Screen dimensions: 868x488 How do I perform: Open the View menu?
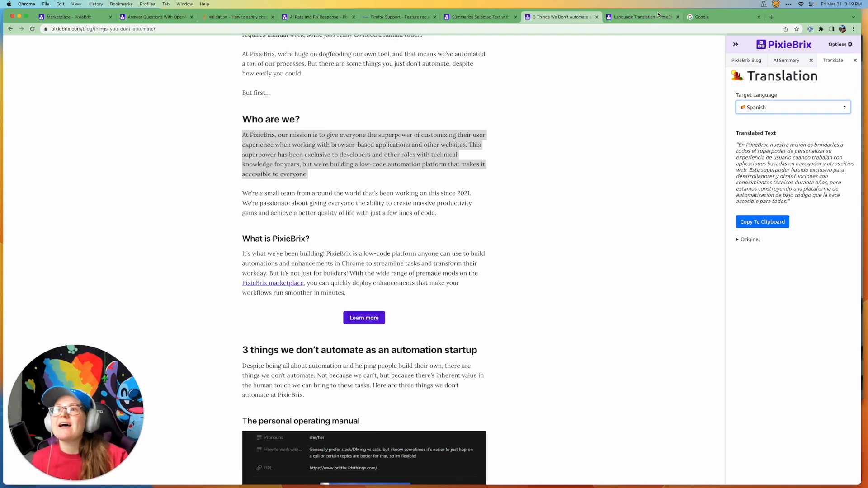tap(76, 4)
